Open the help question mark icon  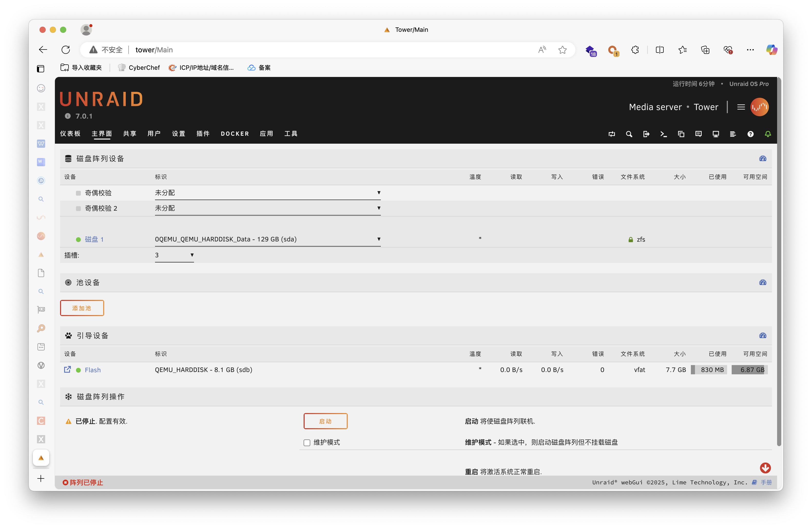tap(750, 134)
